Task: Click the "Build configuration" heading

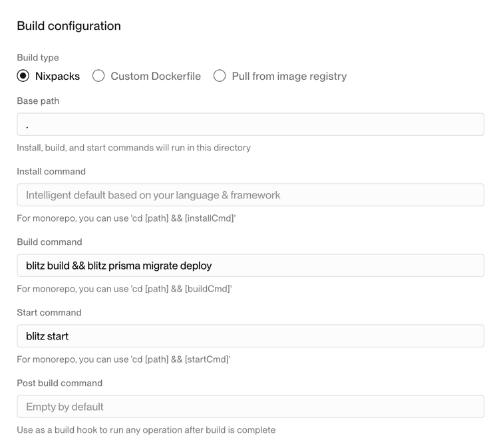Action: tap(69, 26)
